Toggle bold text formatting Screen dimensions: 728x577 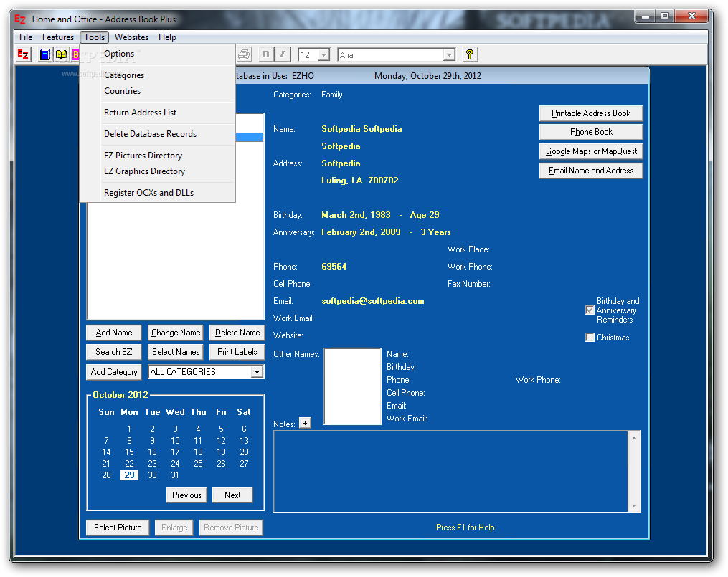coord(265,54)
